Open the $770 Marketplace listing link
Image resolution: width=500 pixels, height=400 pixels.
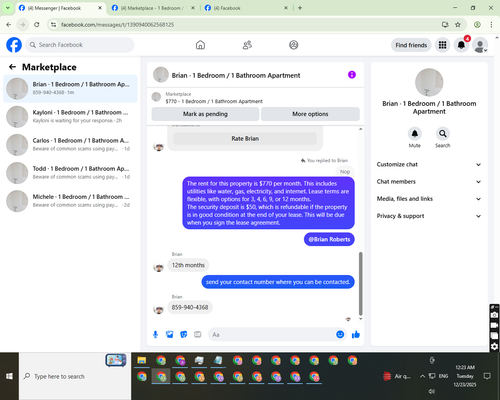[x=214, y=101]
